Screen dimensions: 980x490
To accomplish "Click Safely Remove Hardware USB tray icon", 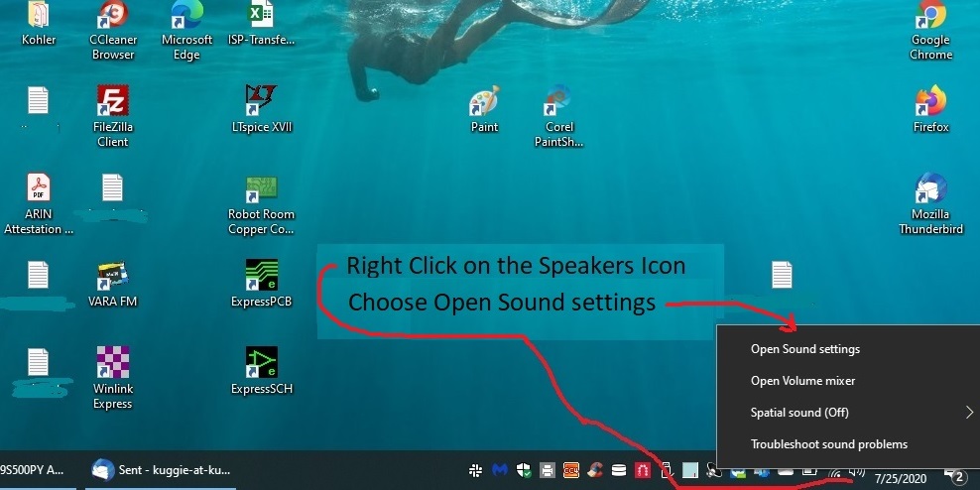I will pos(667,470).
